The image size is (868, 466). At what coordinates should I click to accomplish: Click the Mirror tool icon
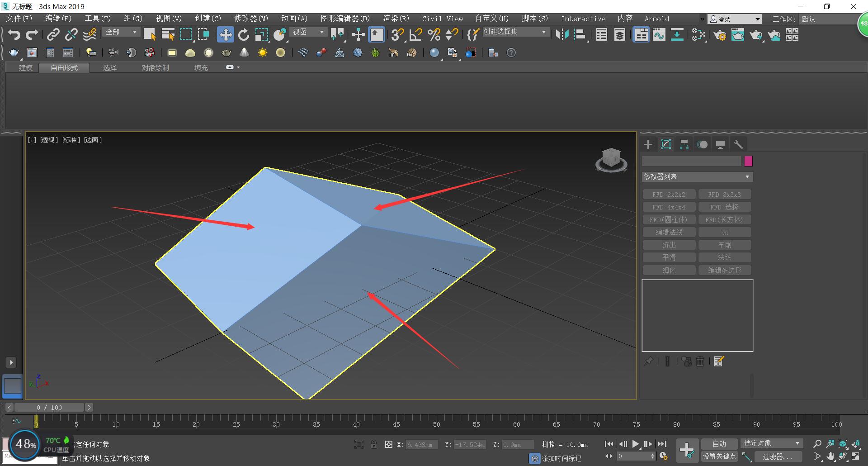[562, 35]
